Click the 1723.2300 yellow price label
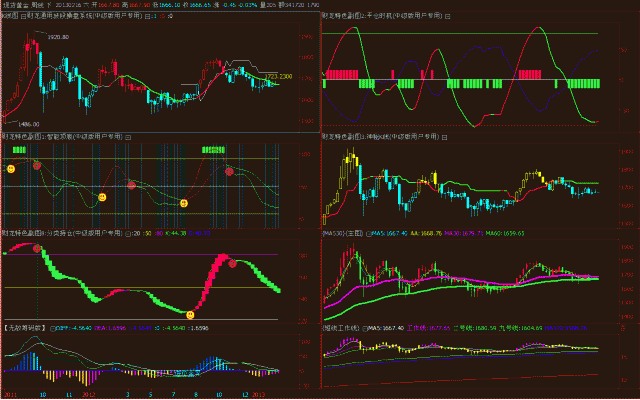The height and width of the screenshot is (400, 640). (279, 76)
